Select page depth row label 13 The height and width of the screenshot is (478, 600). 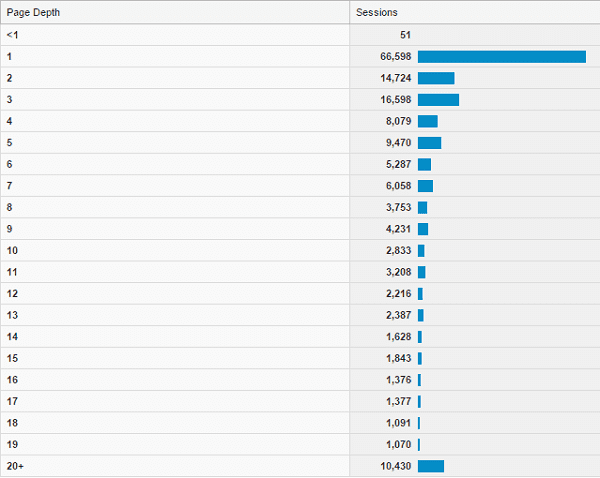(x=12, y=315)
